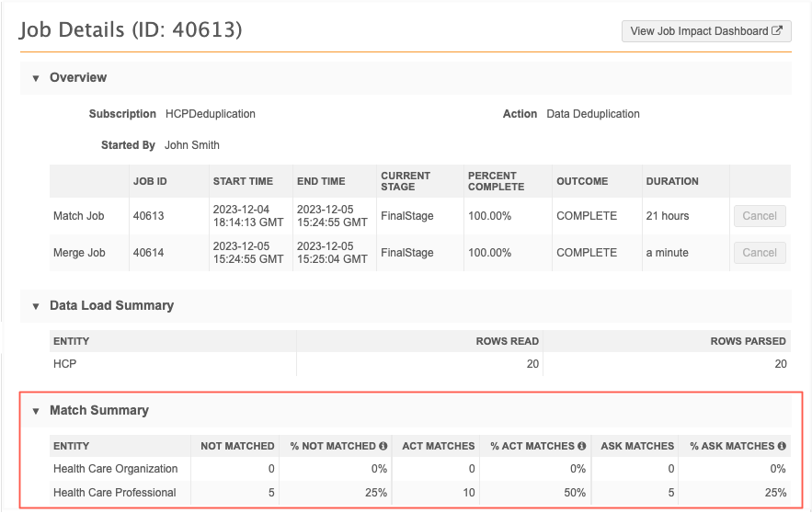Cancel the Match Job row

pos(759,216)
